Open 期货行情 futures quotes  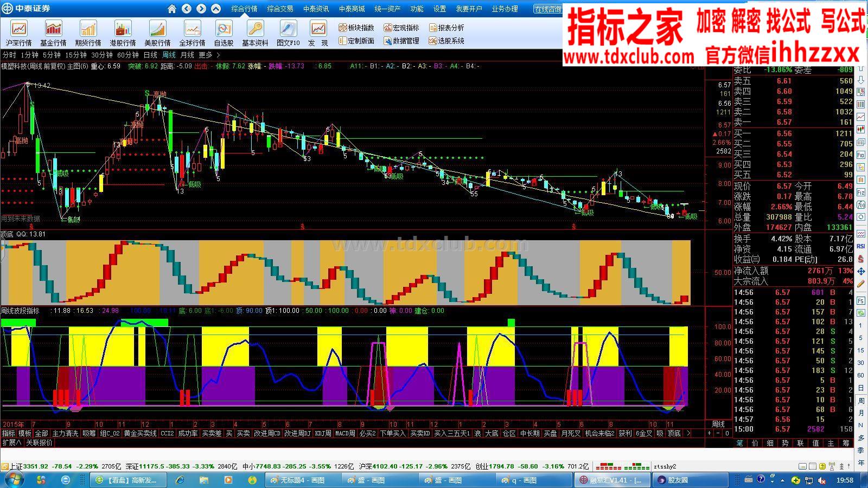click(x=88, y=33)
